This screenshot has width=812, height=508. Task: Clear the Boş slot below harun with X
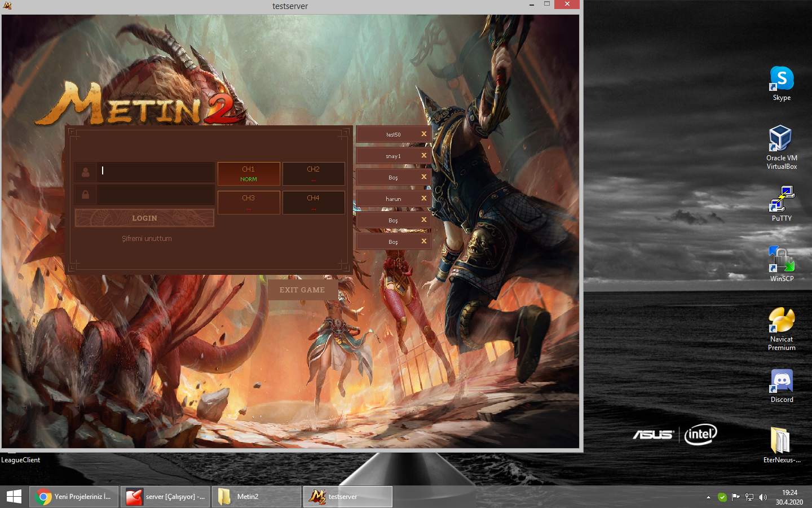424,220
